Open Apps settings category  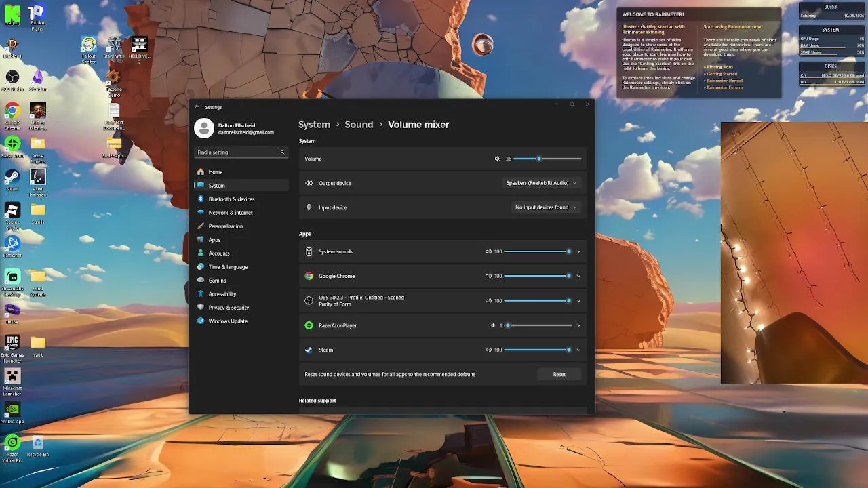241,240
